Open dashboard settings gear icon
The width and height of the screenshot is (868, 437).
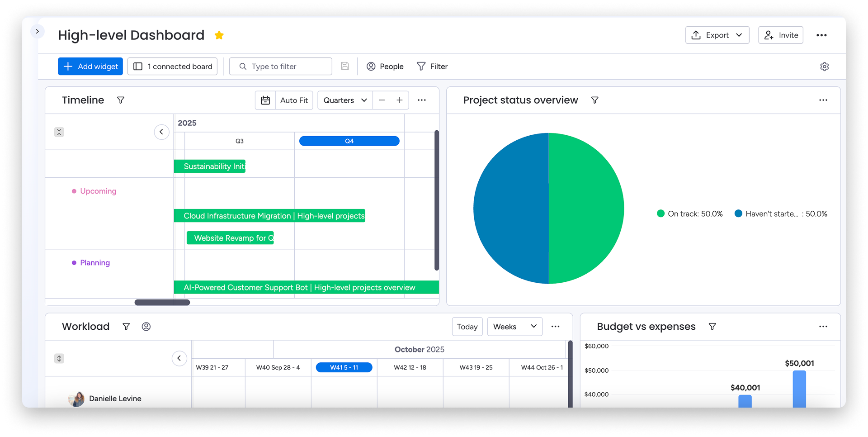pos(824,66)
